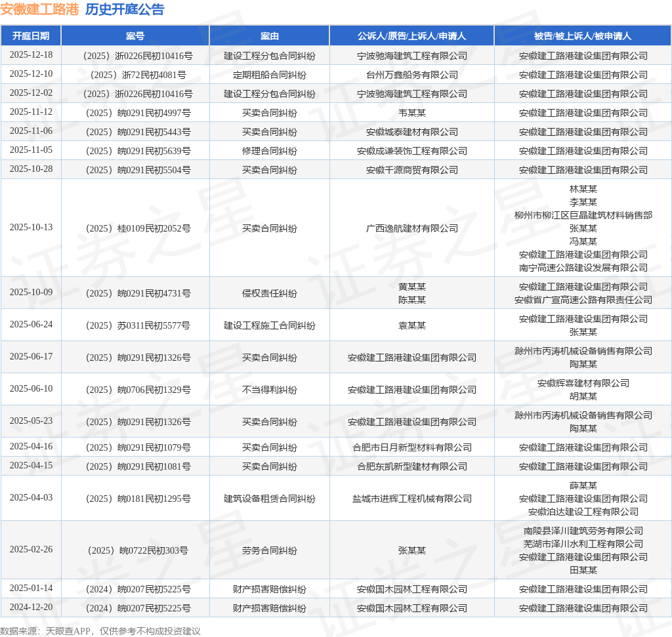Click plaintiff 黄某某
The image size is (672, 637).
[412, 287]
